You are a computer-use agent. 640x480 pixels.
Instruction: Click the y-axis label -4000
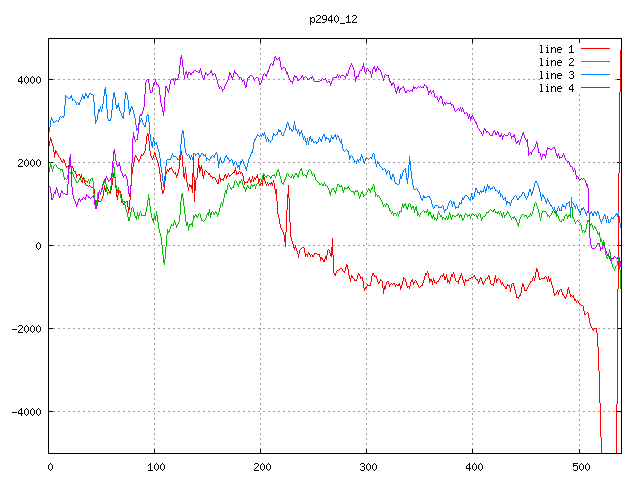[x=27, y=412]
